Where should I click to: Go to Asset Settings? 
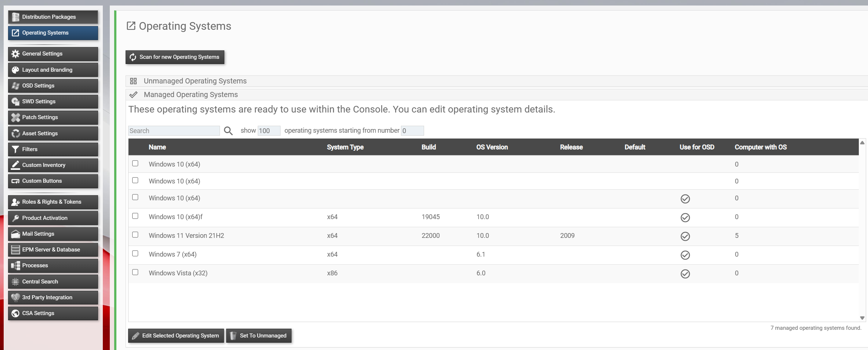[53, 133]
